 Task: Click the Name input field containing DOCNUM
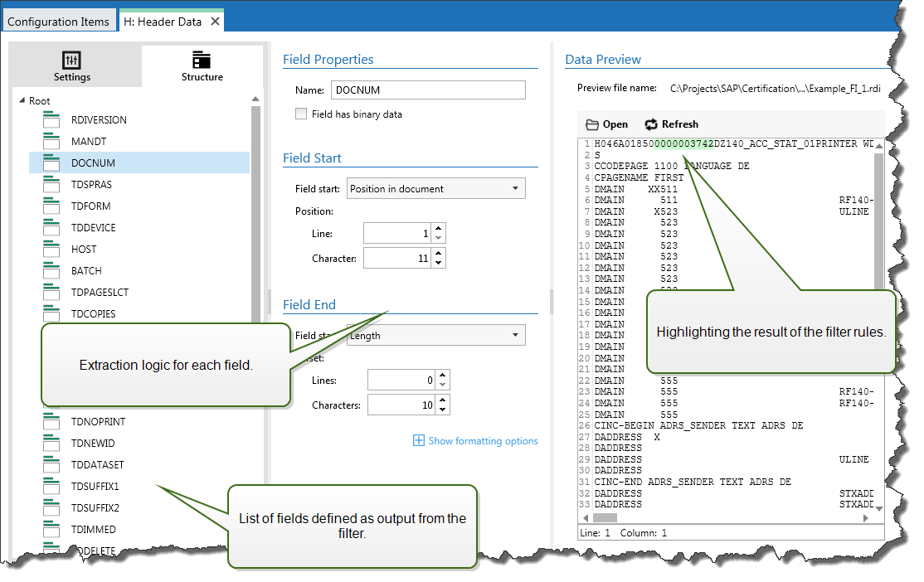click(428, 90)
